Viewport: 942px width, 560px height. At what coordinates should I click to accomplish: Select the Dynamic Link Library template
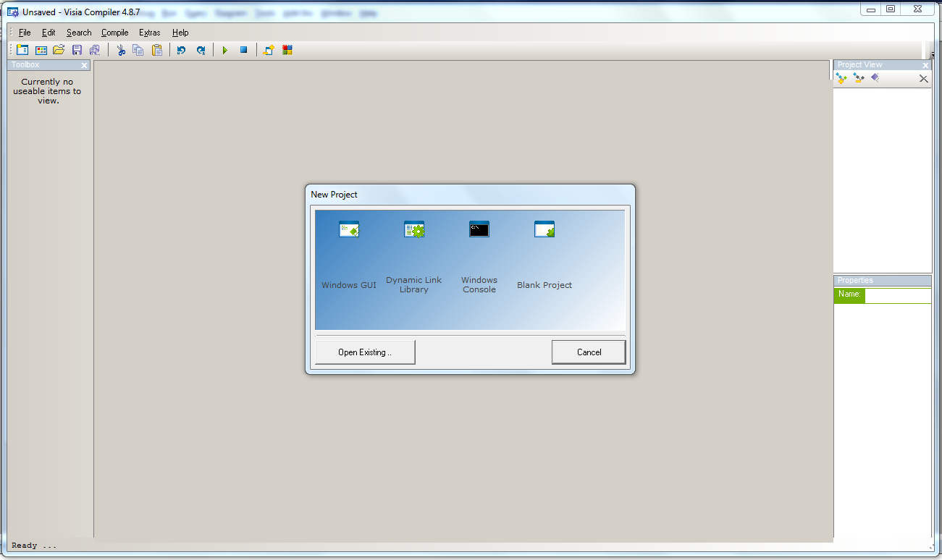click(x=413, y=229)
